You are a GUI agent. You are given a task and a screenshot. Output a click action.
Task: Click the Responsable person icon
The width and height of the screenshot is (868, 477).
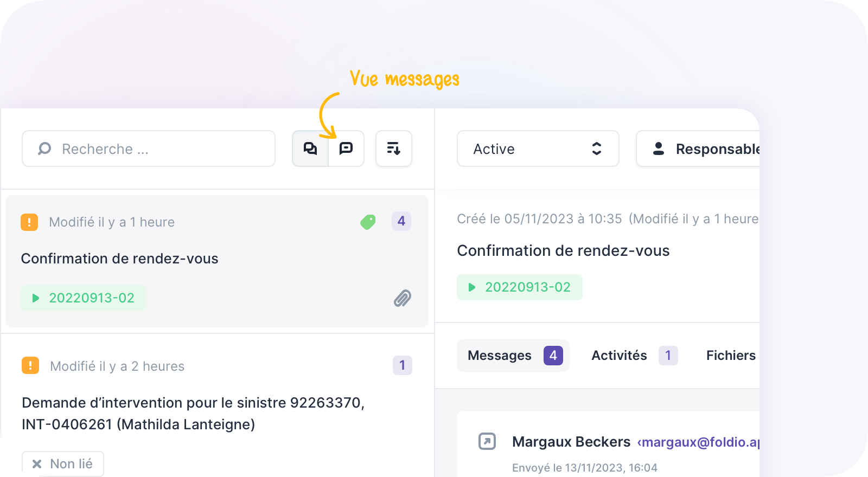(x=659, y=149)
